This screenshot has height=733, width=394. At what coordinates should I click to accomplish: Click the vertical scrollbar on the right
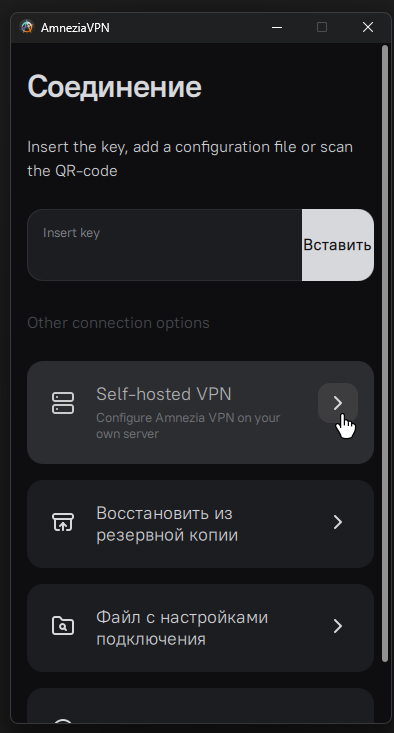pos(385,353)
